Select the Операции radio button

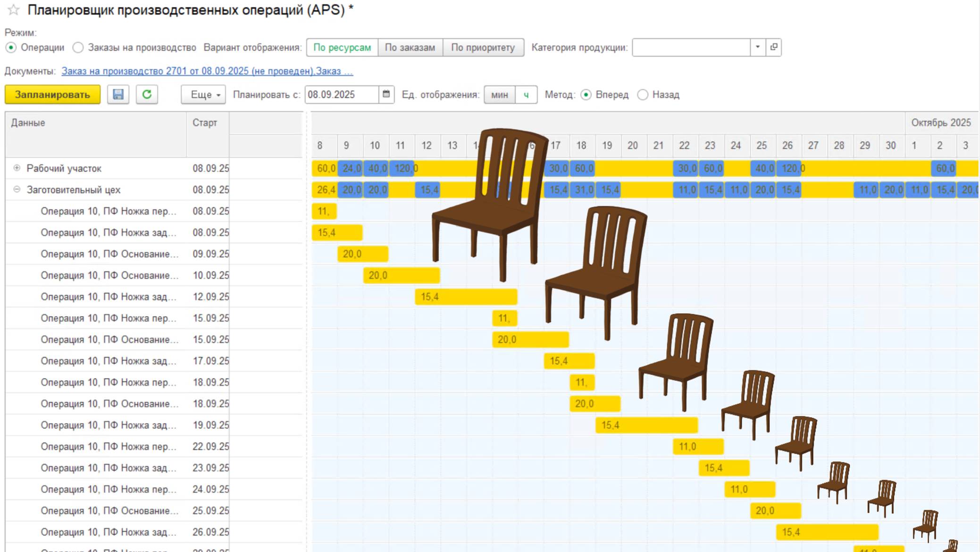tap(11, 48)
